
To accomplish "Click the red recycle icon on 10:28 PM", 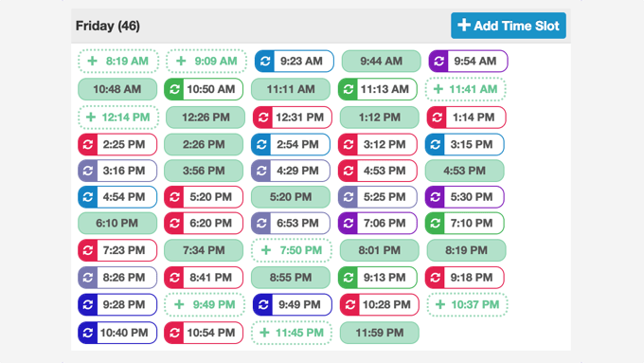I will coord(349,304).
